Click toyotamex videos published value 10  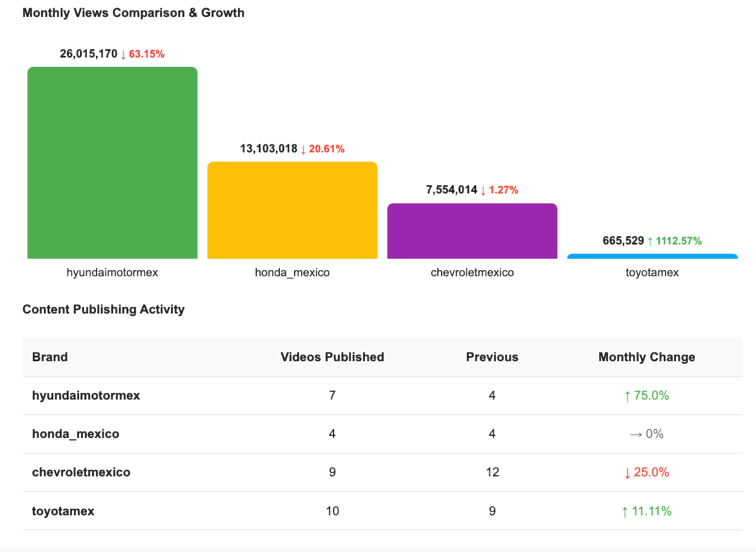[x=332, y=511]
